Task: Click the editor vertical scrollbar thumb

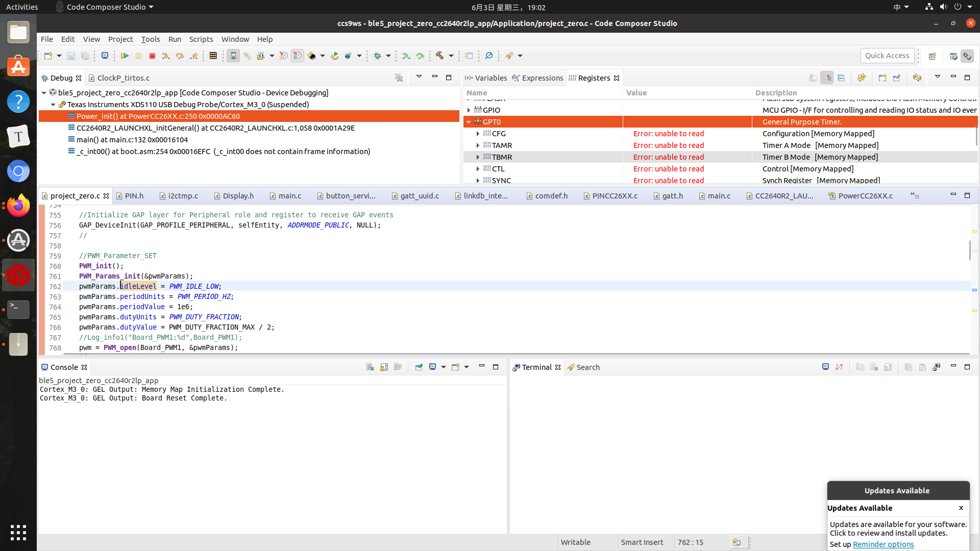Action: tap(969, 250)
